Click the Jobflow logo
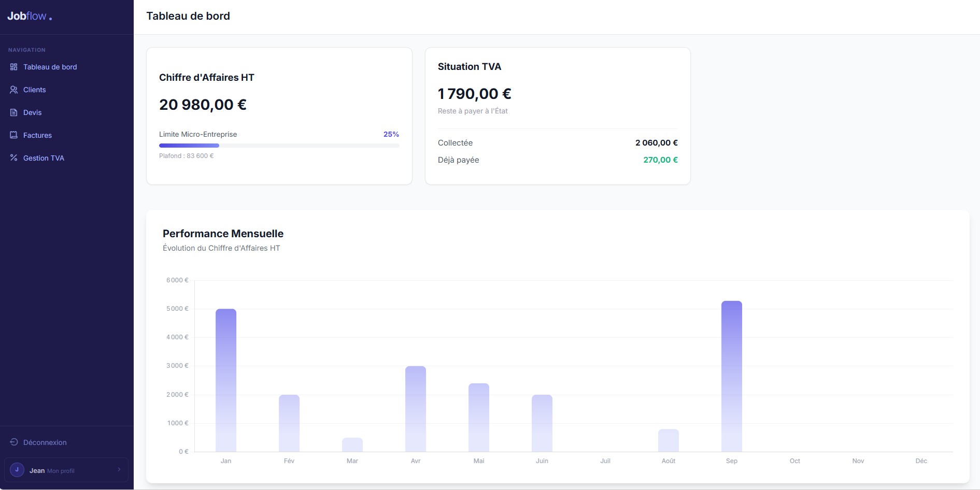 click(30, 16)
